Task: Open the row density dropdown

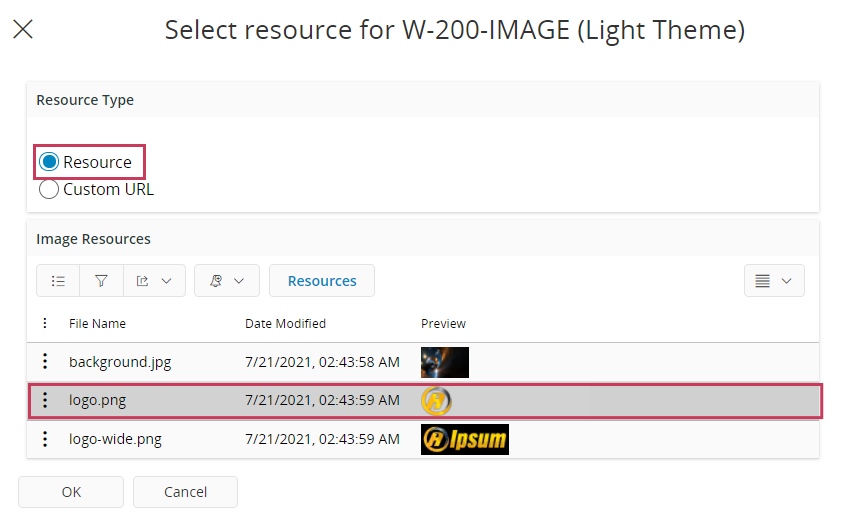Action: (774, 281)
